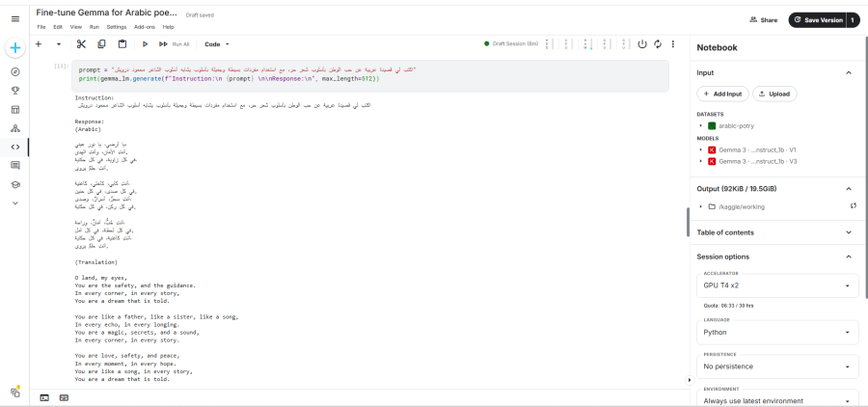Click the red K icon for Gemma V3
Viewport: 868px width, 407px height.
(x=712, y=161)
